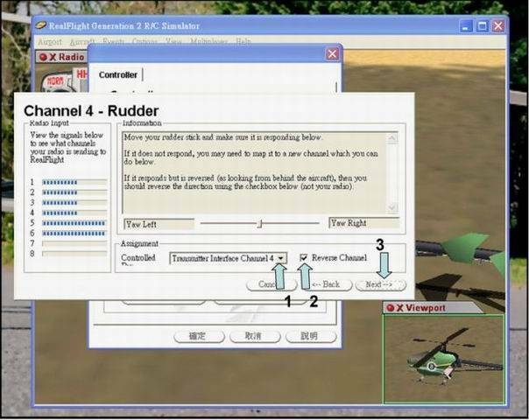Click the radio input channel 8 signal bar

coord(74,254)
